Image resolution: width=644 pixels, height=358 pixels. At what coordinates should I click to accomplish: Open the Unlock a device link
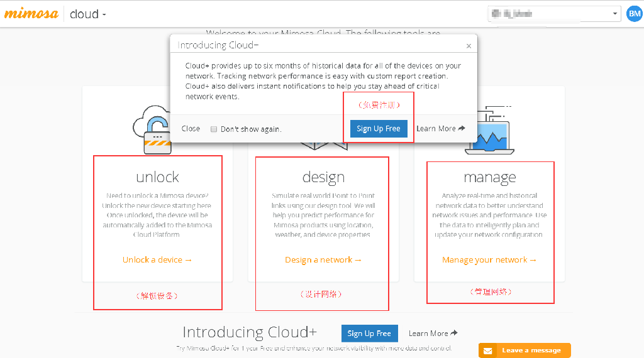point(157,259)
